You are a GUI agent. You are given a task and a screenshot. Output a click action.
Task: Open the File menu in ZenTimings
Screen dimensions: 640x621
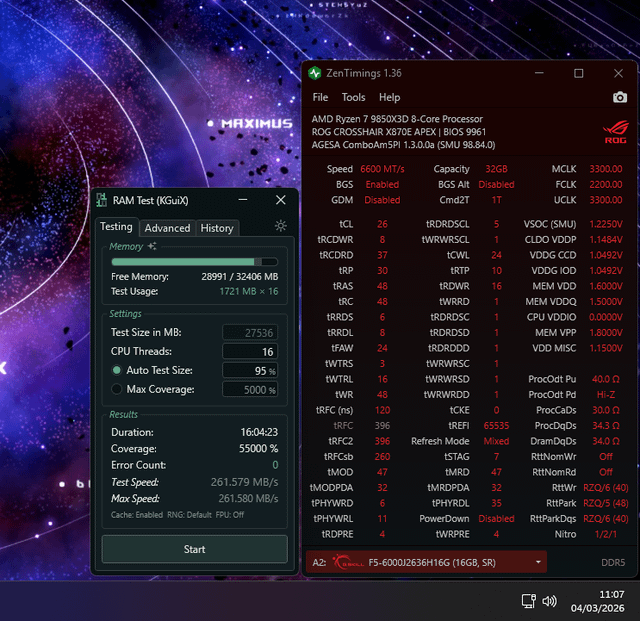tap(320, 97)
